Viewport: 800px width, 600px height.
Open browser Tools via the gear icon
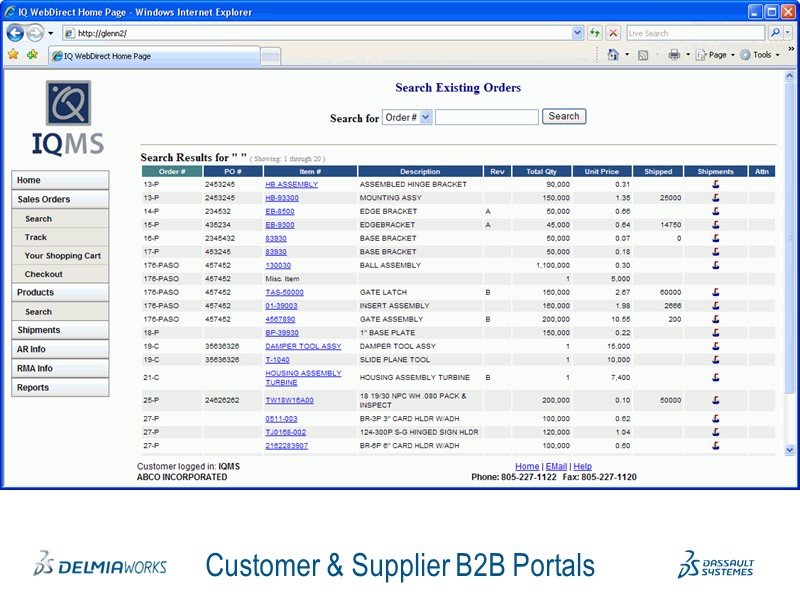tap(745, 53)
